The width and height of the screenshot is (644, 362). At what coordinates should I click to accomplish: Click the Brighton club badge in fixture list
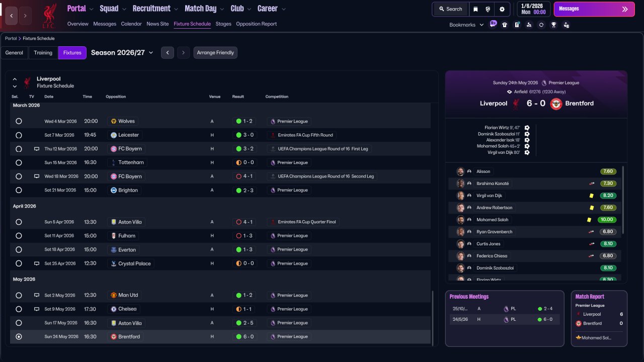pos(113,190)
